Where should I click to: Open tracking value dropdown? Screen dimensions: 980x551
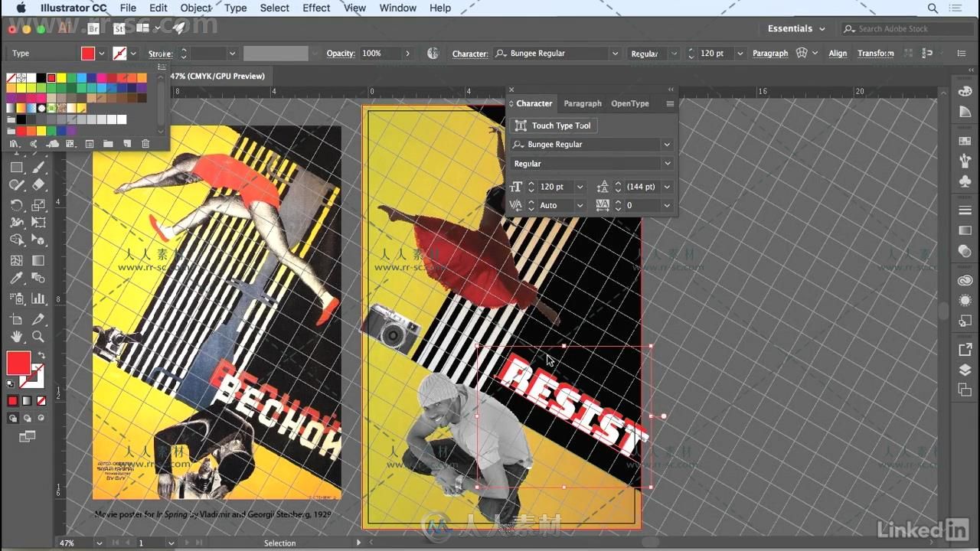coord(667,206)
